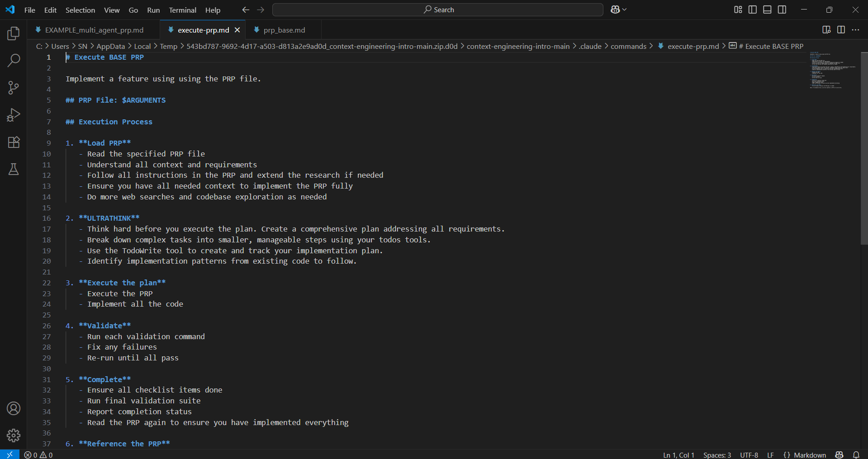Toggle the Primary Side Bar
This screenshot has width=868, height=459.
753,9
